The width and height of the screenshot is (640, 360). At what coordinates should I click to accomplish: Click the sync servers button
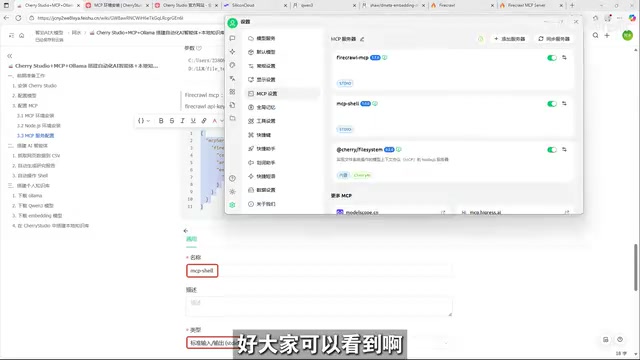554,39
